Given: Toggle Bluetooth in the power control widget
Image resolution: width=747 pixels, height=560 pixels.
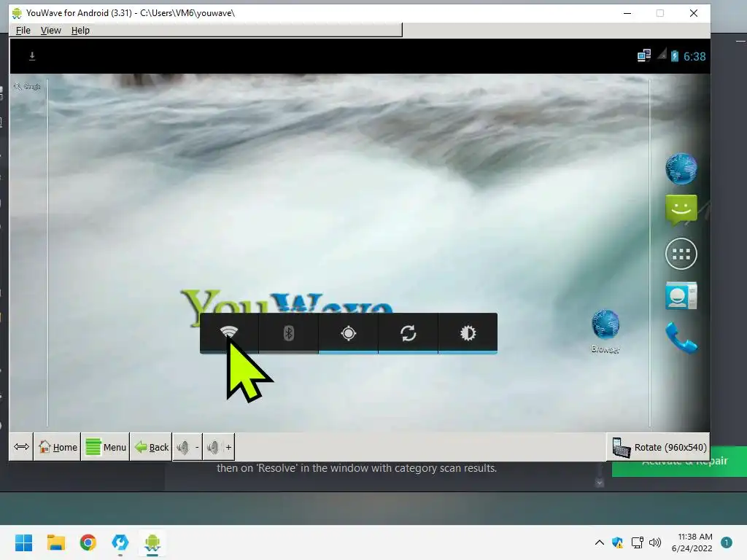Looking at the screenshot, I should [x=289, y=332].
